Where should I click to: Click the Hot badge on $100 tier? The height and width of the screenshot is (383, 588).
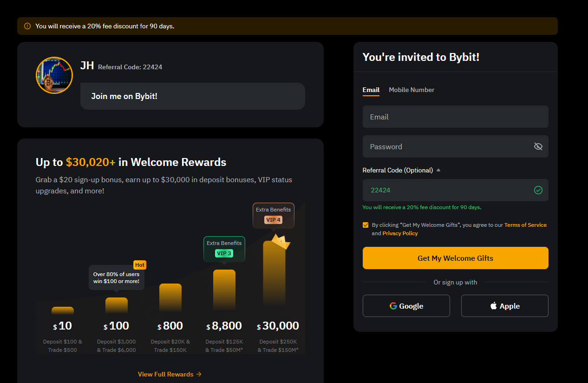tap(140, 265)
